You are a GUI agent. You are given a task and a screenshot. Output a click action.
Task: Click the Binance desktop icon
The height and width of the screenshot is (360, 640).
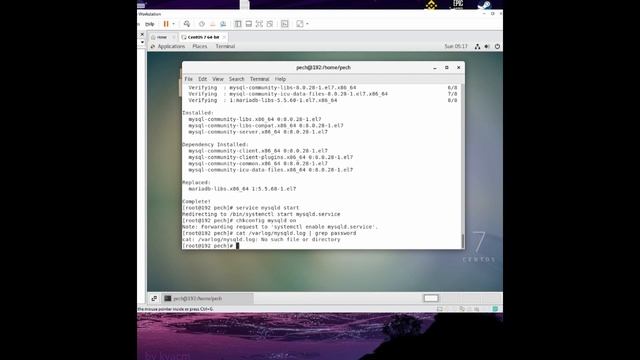pyautogui.click(x=431, y=5)
